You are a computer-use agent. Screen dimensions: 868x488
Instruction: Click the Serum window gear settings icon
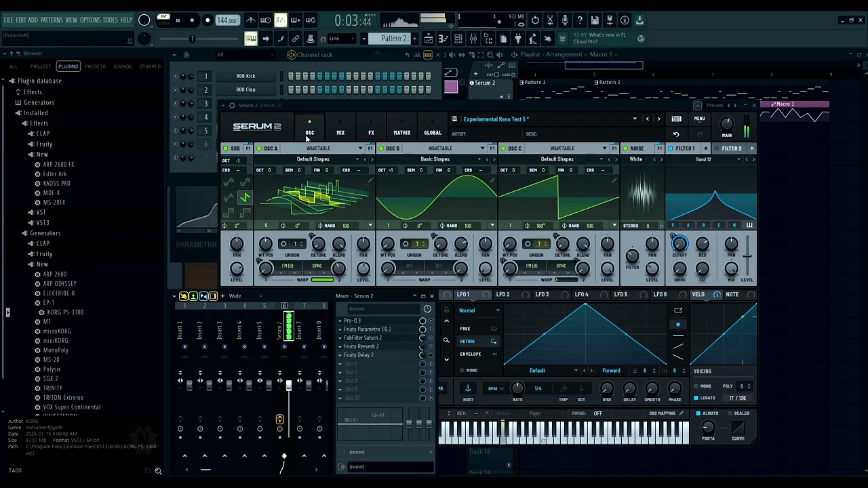(232, 106)
